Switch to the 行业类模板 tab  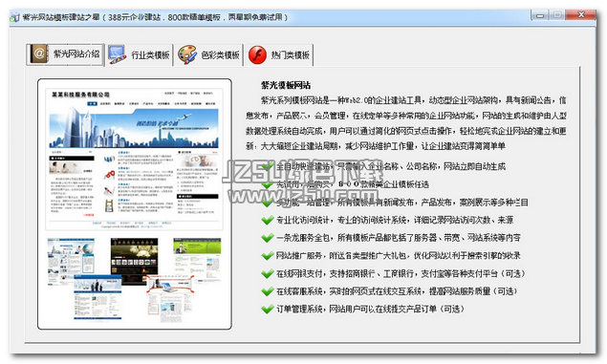coord(140,54)
